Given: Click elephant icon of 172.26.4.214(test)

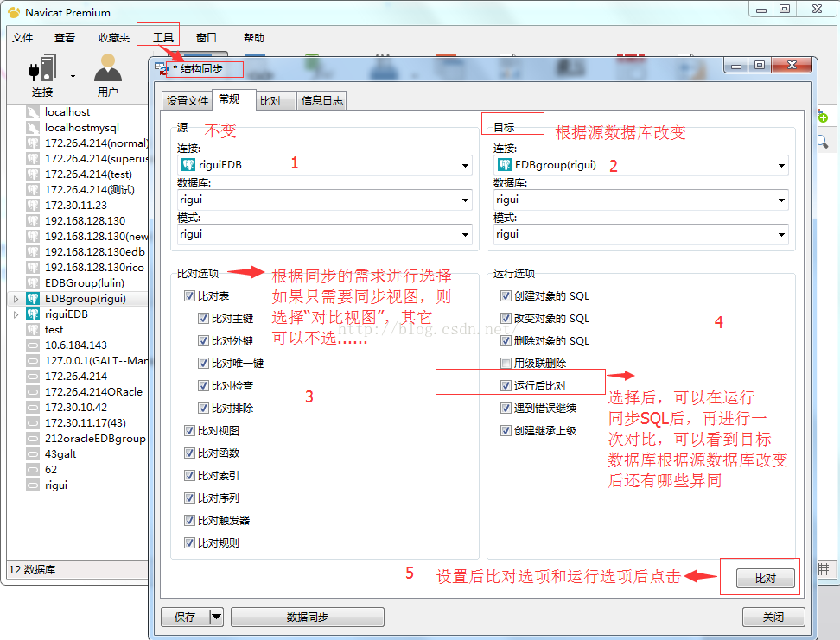Looking at the screenshot, I should [x=33, y=174].
